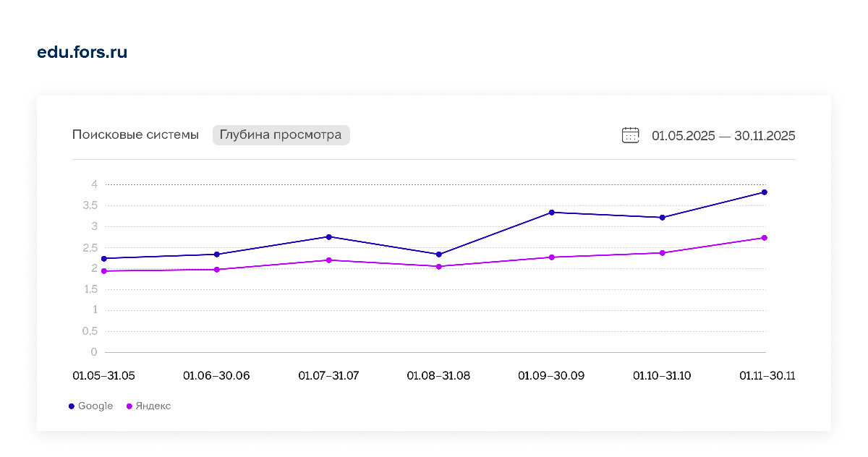Screen dimensions: 868x457
Task: Open the 01.05.2025 — 30.11.2025 date range picker
Action: [723, 135]
